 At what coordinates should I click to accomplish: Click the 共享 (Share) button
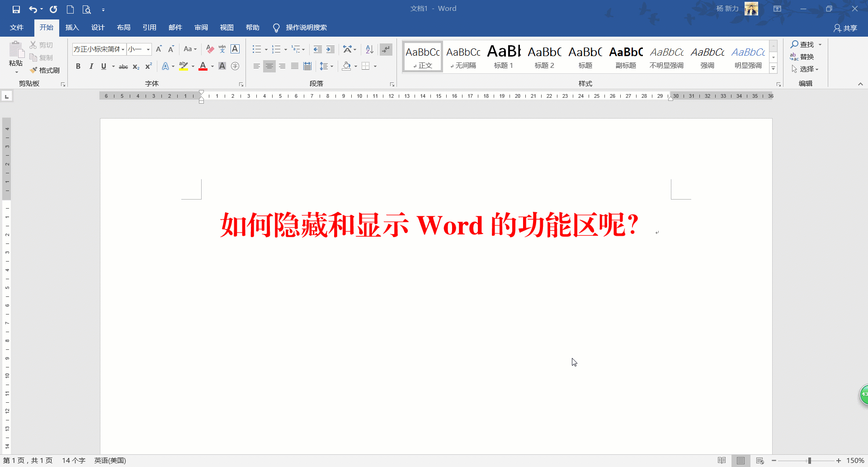coord(845,28)
